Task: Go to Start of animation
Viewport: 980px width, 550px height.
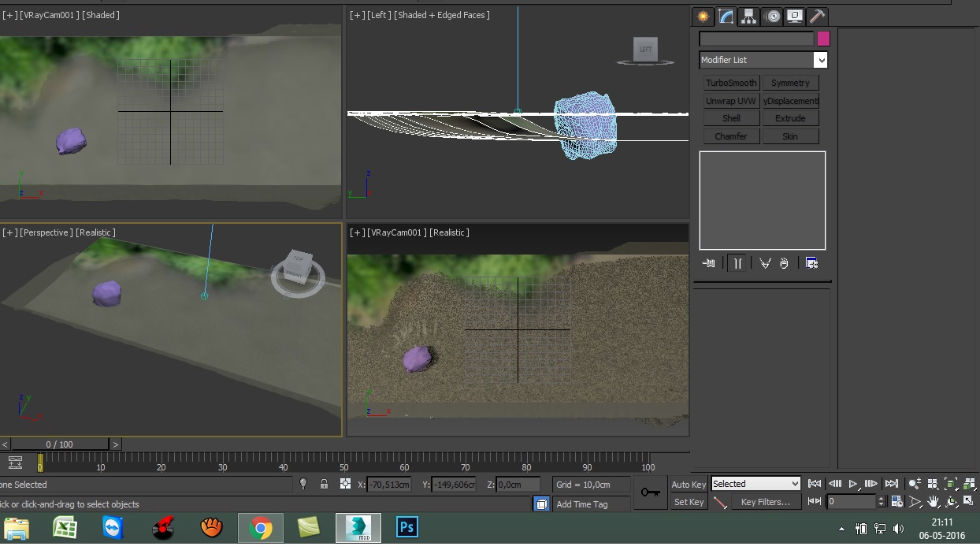Action: pyautogui.click(x=815, y=484)
